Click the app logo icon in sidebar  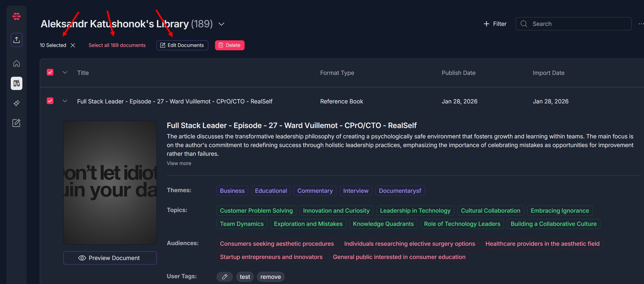17,17
